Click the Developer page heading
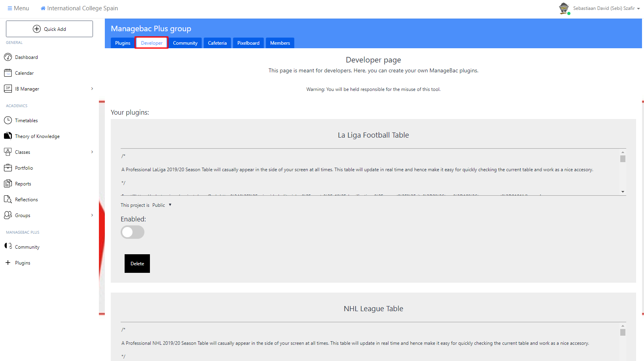This screenshot has width=644, height=361. 373,60
